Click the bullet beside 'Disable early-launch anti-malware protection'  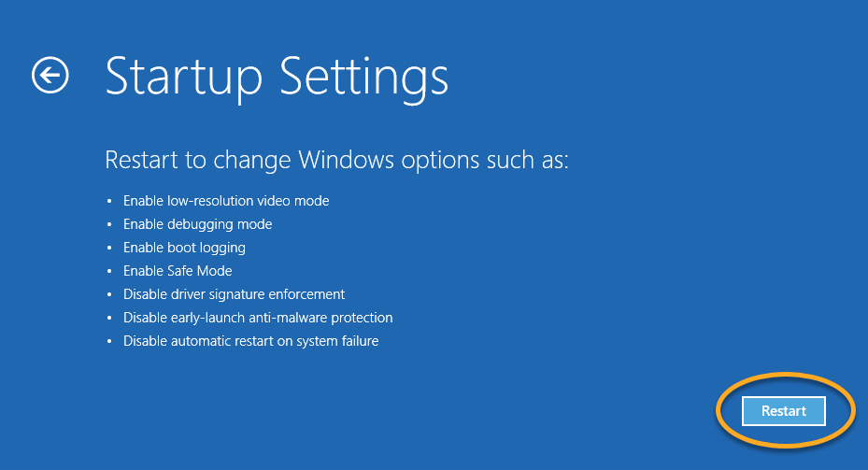click(x=109, y=319)
